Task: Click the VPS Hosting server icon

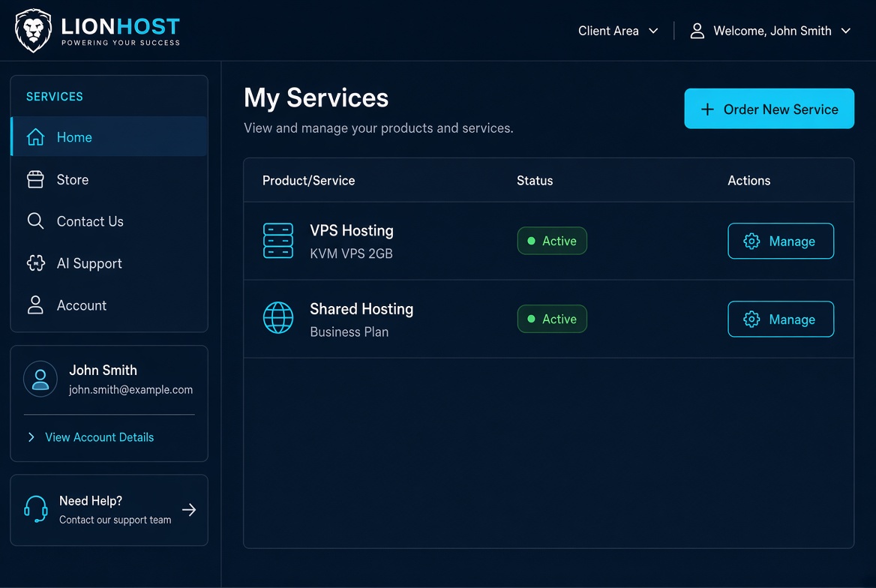Action: pos(278,241)
